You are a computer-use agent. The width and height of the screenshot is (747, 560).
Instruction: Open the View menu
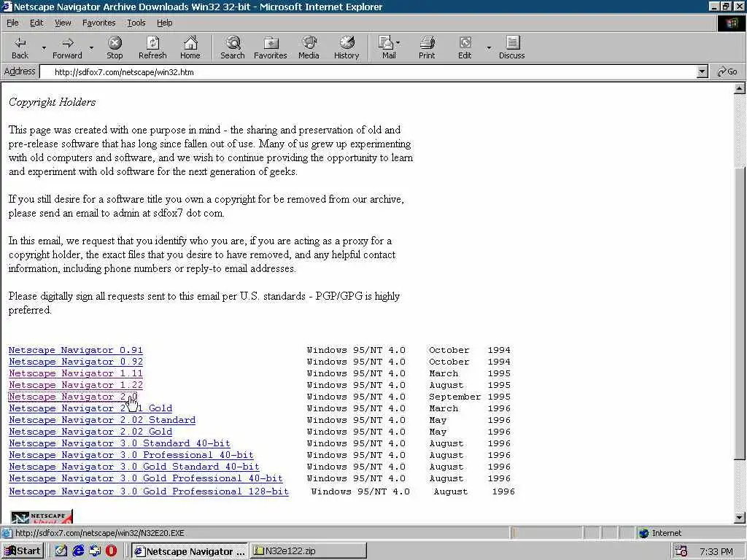click(x=63, y=23)
